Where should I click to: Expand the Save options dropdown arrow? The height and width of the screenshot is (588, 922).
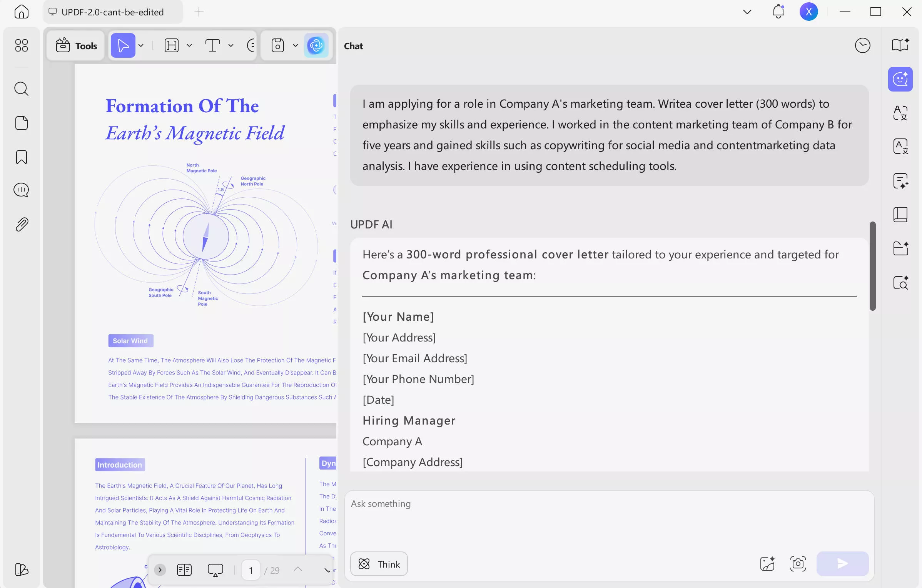[x=296, y=45]
